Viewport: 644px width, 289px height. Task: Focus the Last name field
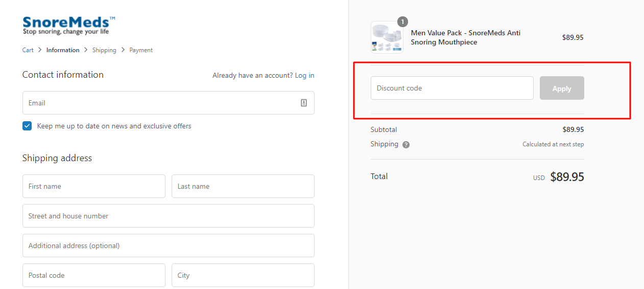point(243,186)
